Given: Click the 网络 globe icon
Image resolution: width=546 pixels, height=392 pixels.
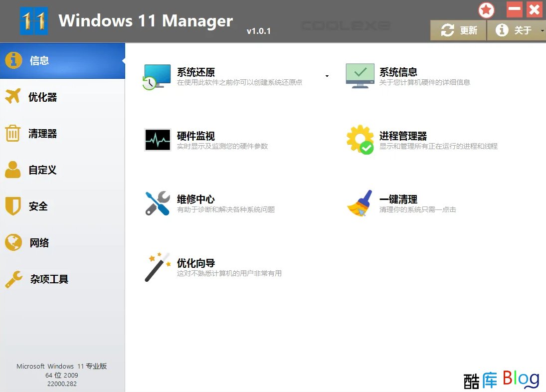Looking at the screenshot, I should coord(13,242).
